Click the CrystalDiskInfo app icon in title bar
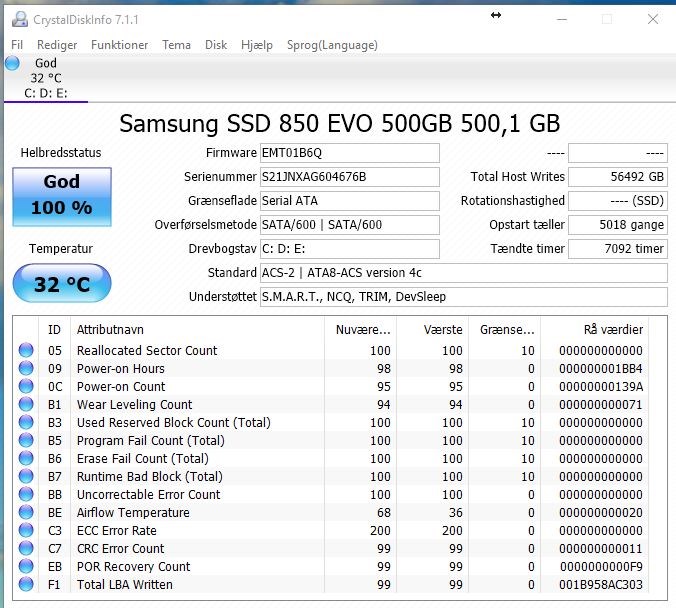The width and height of the screenshot is (676, 608). pyautogui.click(x=20, y=19)
